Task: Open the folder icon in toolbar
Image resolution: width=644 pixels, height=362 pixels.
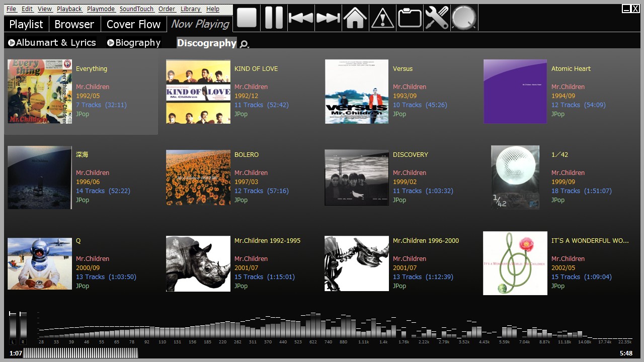Action: click(410, 18)
